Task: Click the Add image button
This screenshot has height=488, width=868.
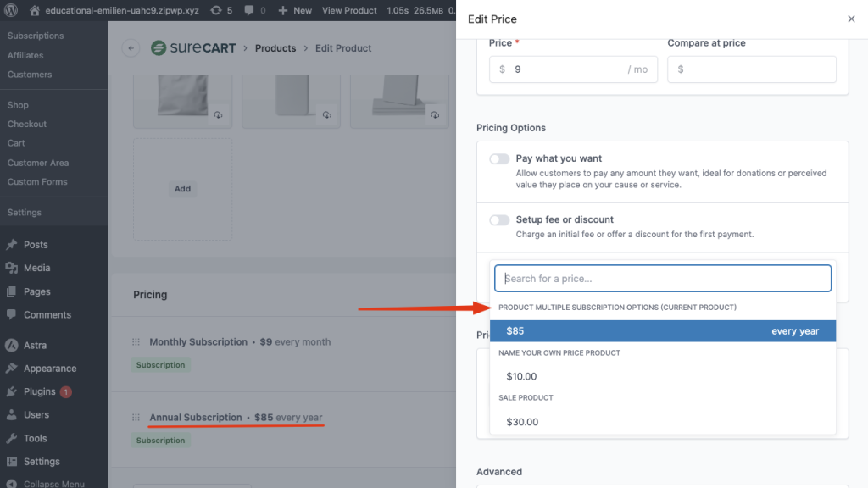Action: coord(182,189)
